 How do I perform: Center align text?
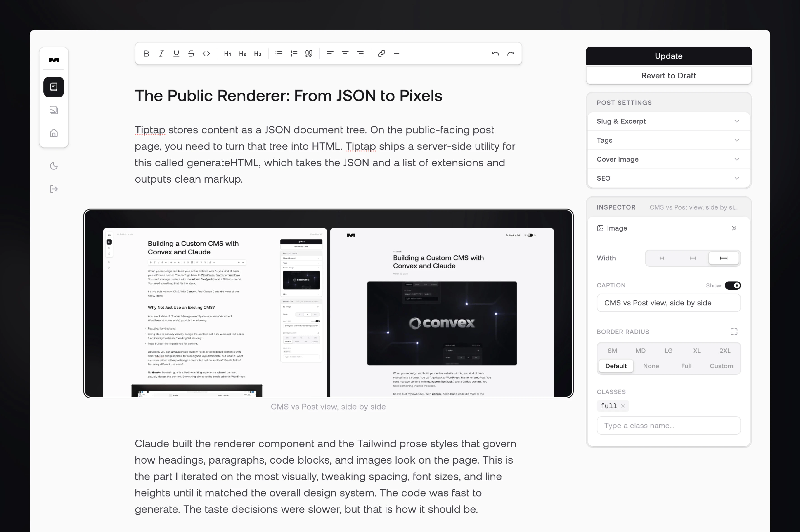pyautogui.click(x=345, y=54)
